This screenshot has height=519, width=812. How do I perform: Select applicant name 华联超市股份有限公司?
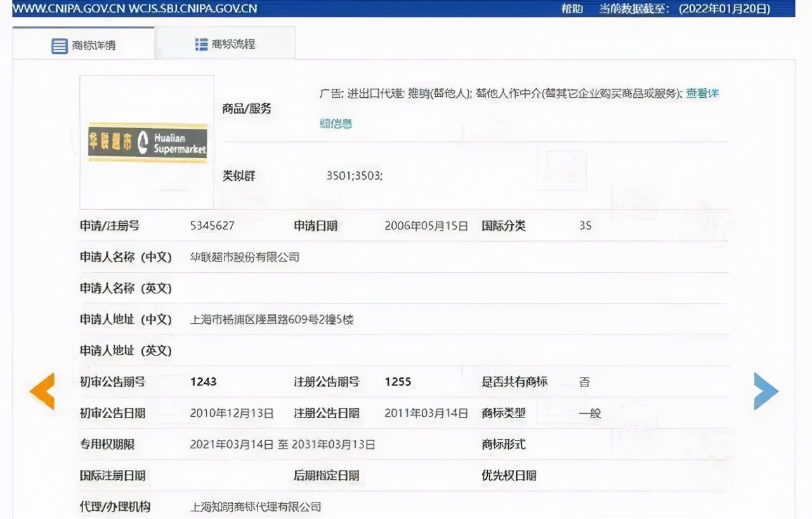[x=245, y=257]
